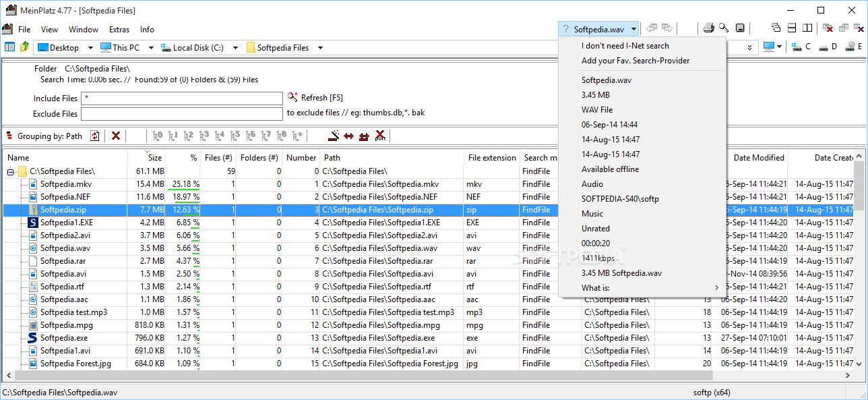
Task: Click the red X delete icon
Action: tap(116, 136)
